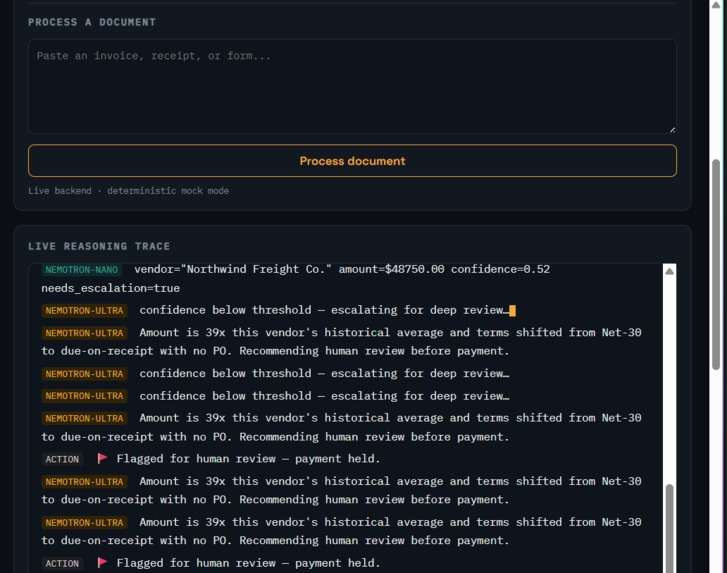Click the blinking orange cursor block
This screenshot has height=573, width=727.
[x=512, y=311]
